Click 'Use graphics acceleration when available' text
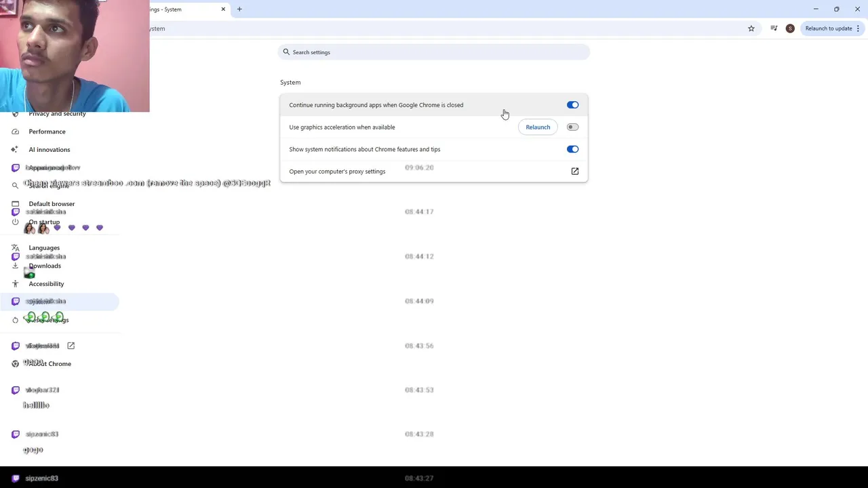The width and height of the screenshot is (868, 488). [x=342, y=127]
